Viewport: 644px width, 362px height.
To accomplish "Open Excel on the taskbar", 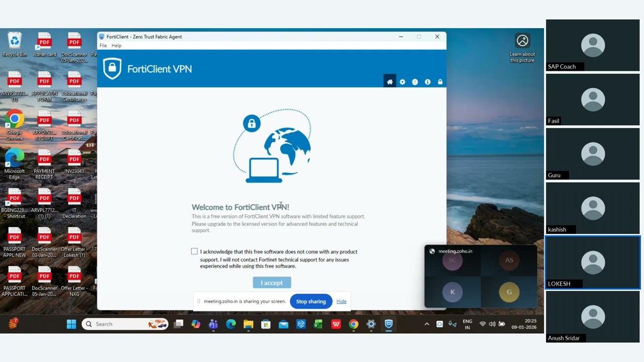I will pyautogui.click(x=318, y=324).
